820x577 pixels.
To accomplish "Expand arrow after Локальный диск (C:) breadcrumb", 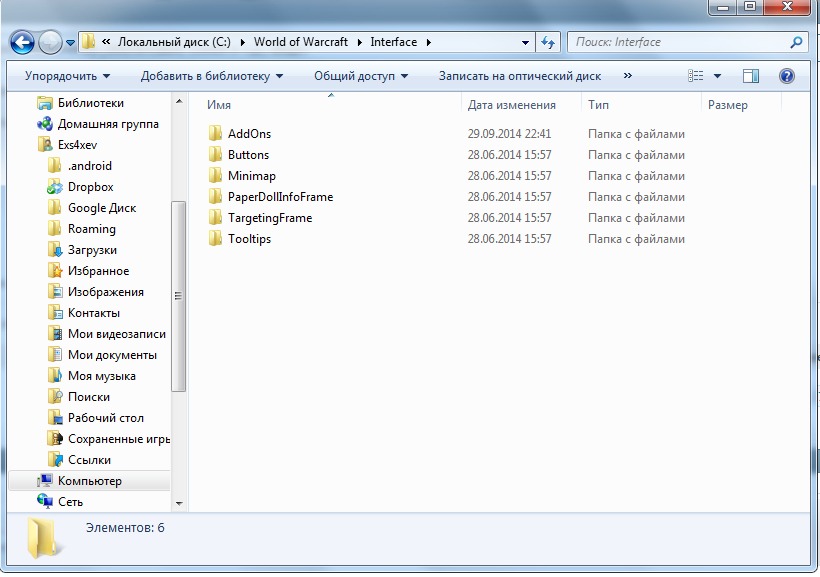I will tap(243, 43).
